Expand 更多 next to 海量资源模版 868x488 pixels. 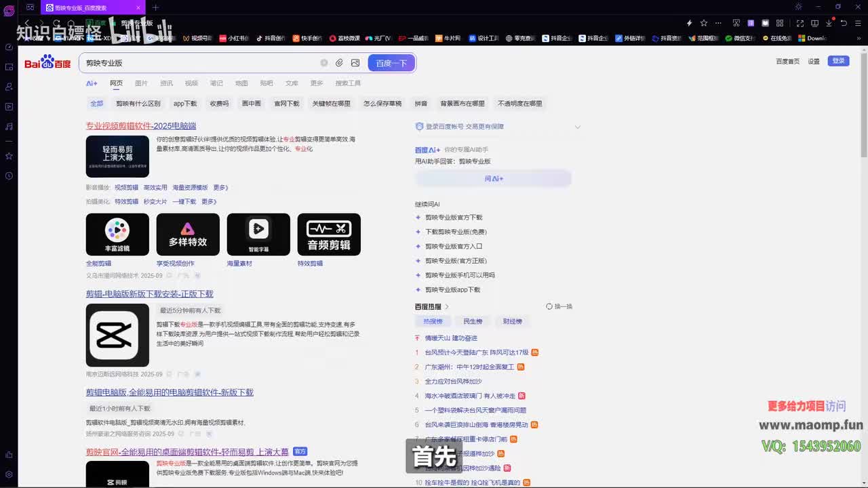(x=220, y=188)
